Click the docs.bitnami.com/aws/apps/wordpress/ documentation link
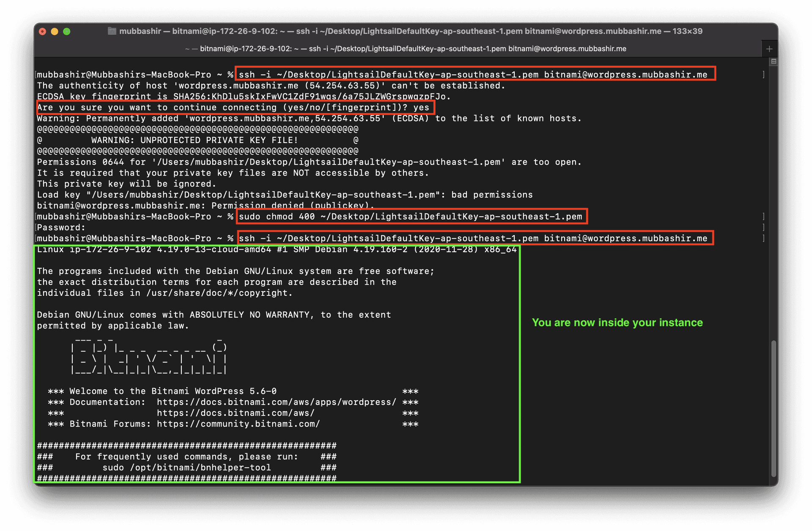This screenshot has width=812, height=531. tap(277, 402)
